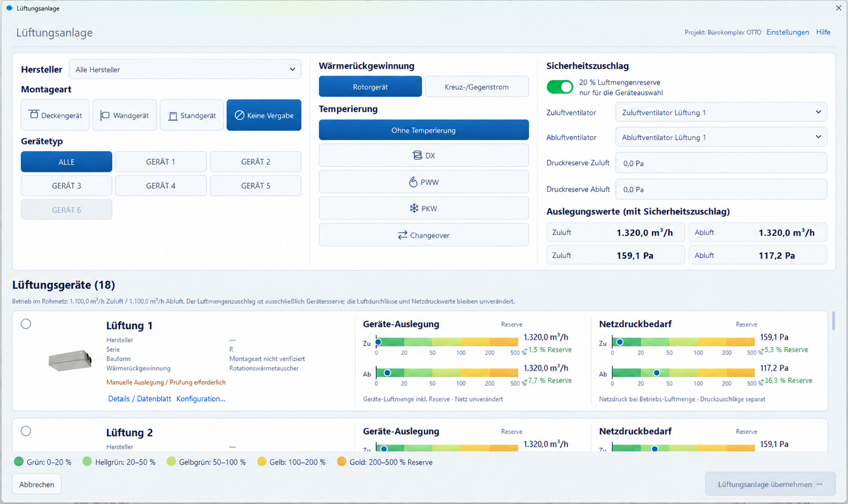Open Konfiguration... for Lüftung 1
This screenshot has width=848, height=504.
click(201, 399)
